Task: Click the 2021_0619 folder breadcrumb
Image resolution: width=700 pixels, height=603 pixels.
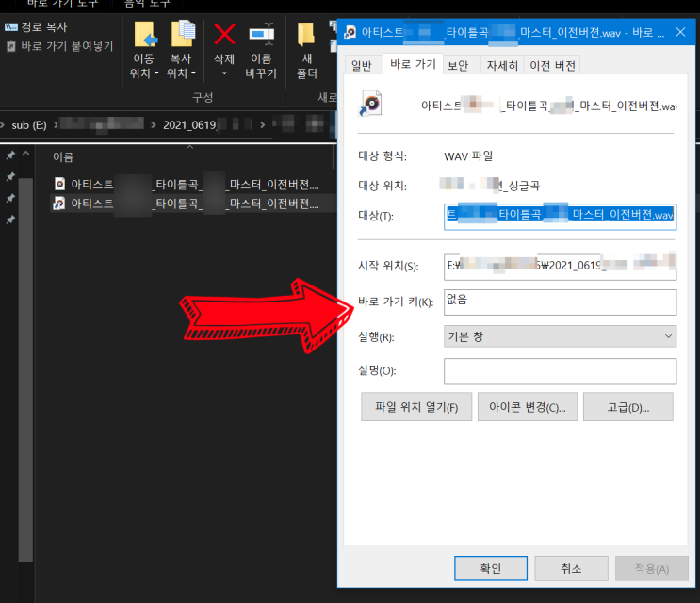Action: pos(189,125)
